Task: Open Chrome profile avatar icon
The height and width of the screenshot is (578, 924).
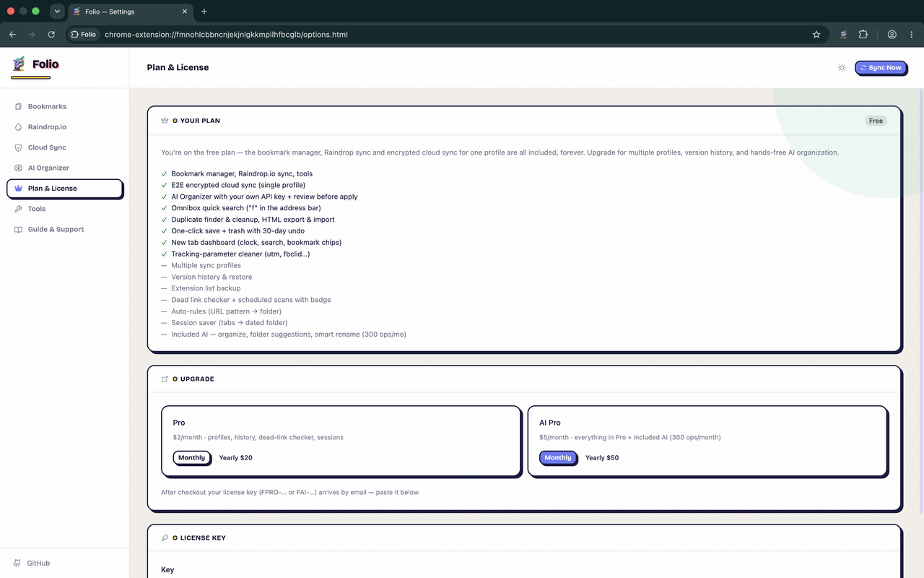Action: pos(892,34)
